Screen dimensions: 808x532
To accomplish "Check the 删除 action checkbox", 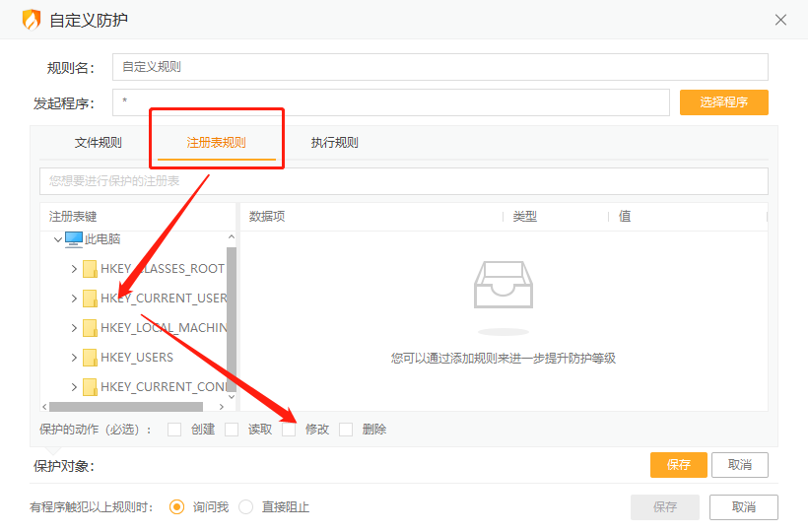I will click(x=346, y=430).
